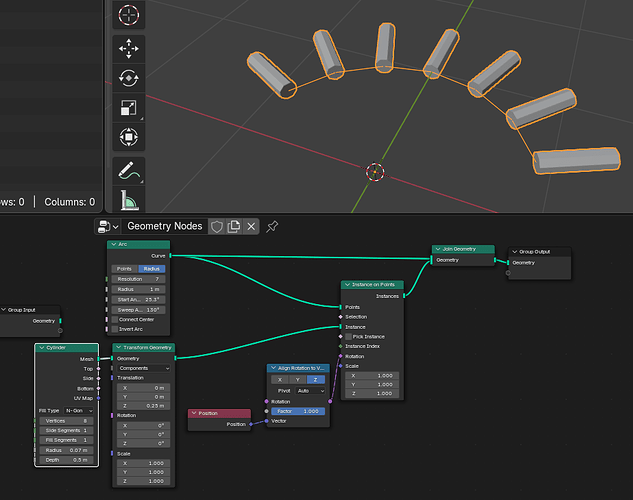Select the Rotate tool
Viewport: 633px width, 500px height.
point(128,78)
